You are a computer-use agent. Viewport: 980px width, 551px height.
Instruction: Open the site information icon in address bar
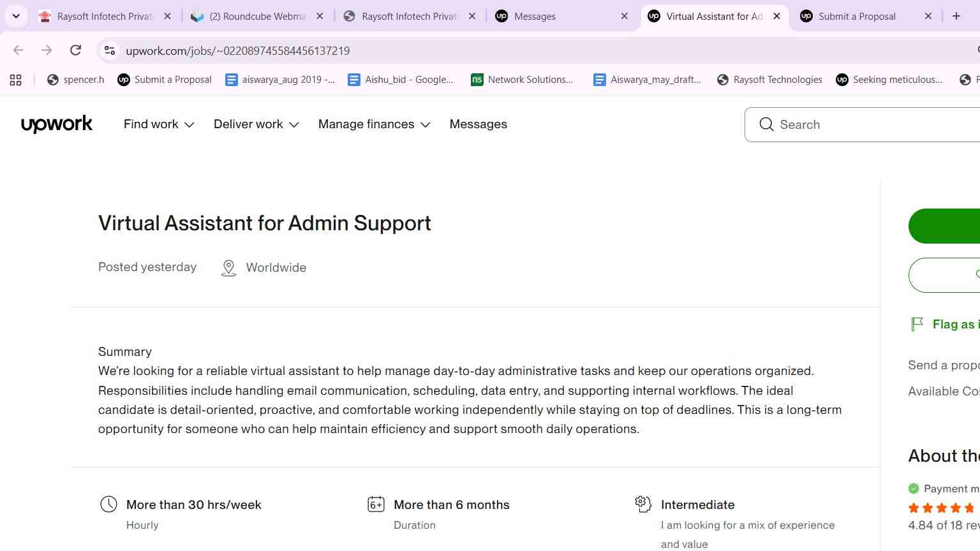coord(110,50)
